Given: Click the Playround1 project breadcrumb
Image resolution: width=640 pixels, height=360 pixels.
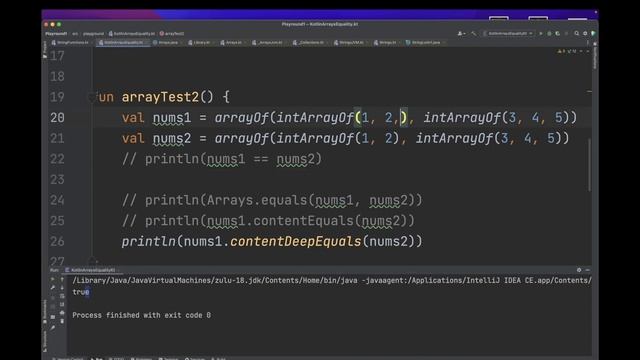Looking at the screenshot, I should coord(56,33).
